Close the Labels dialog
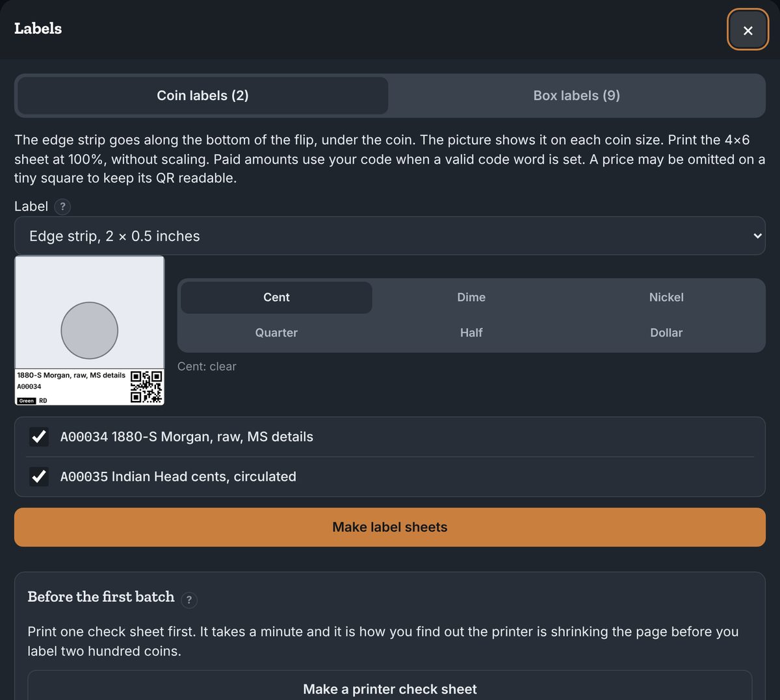780x700 pixels. click(747, 30)
